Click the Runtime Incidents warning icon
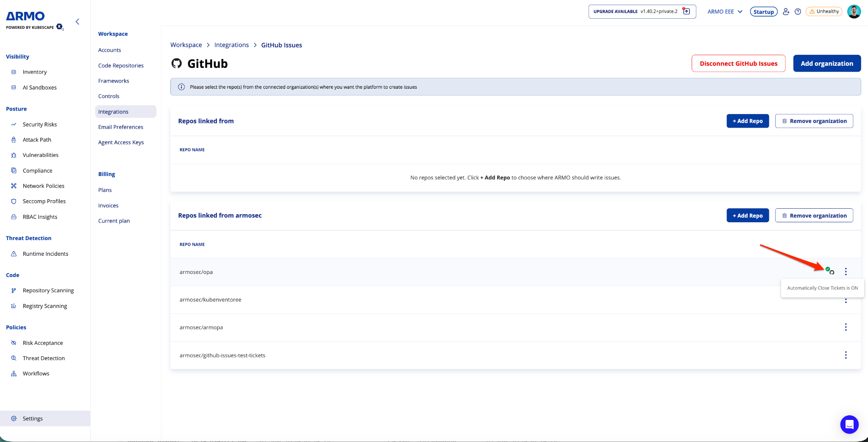This screenshot has width=868, height=442. tap(14, 254)
